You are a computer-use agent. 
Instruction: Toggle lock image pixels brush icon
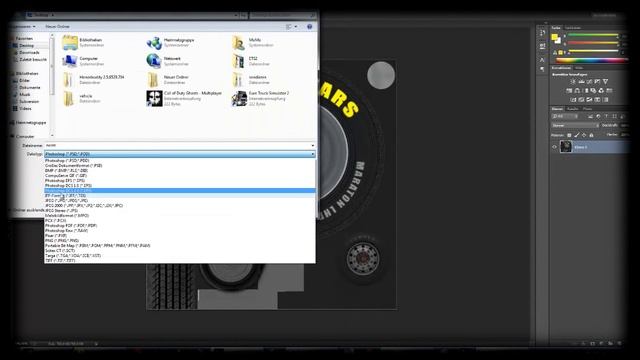[x=577, y=135]
